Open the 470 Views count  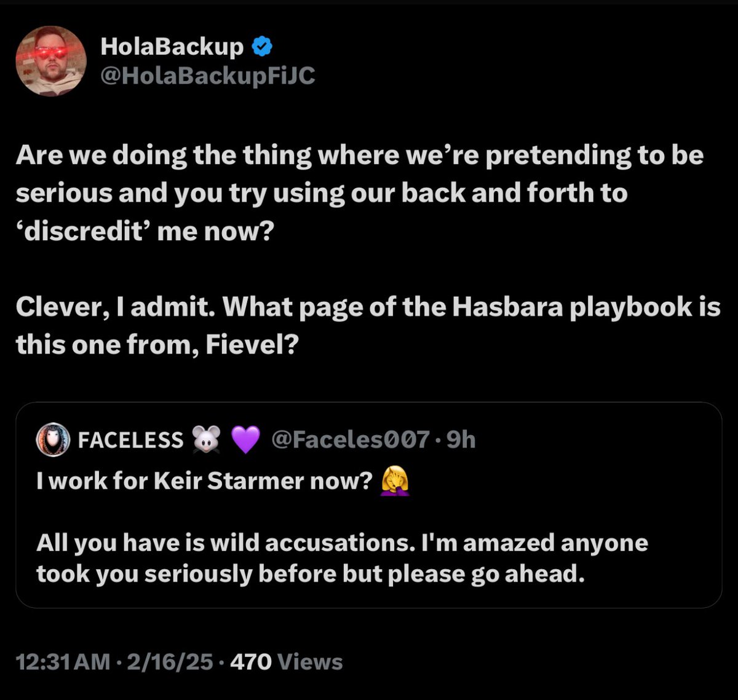click(286, 662)
